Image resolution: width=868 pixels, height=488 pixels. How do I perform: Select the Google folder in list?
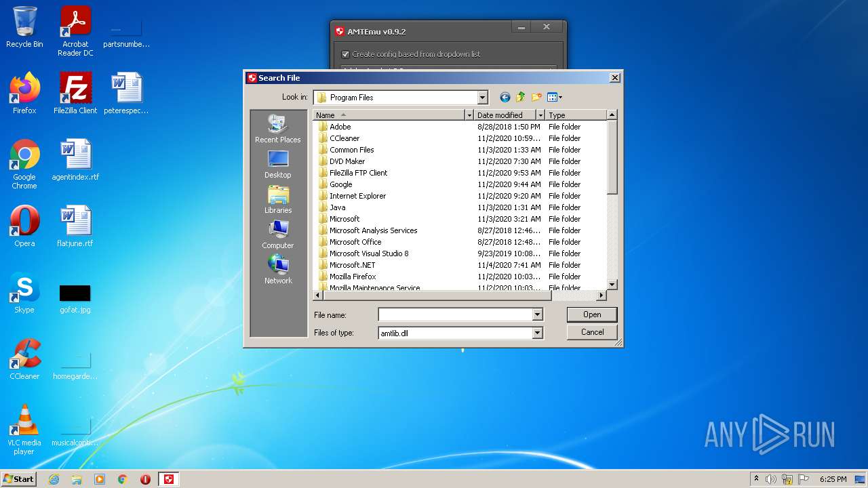(335, 184)
